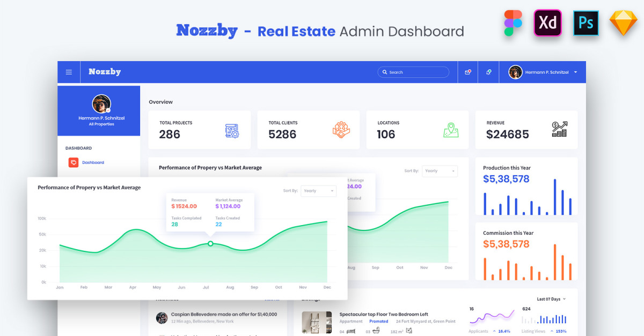
Task: Open the Last 07 Days dropdown
Action: coord(551,299)
